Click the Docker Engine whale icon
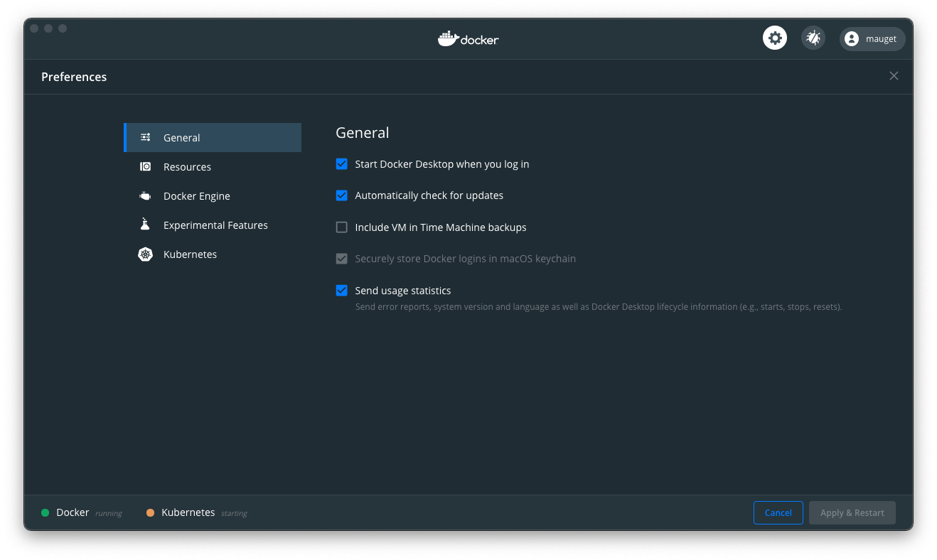 [145, 196]
